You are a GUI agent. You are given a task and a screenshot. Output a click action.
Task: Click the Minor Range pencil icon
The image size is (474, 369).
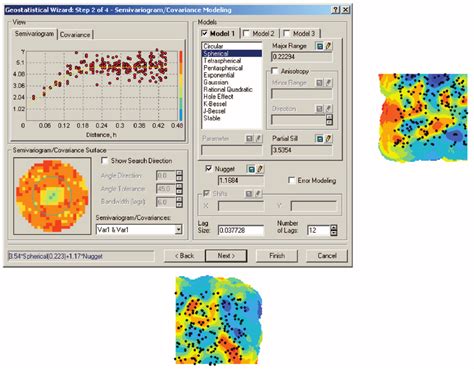(x=328, y=82)
